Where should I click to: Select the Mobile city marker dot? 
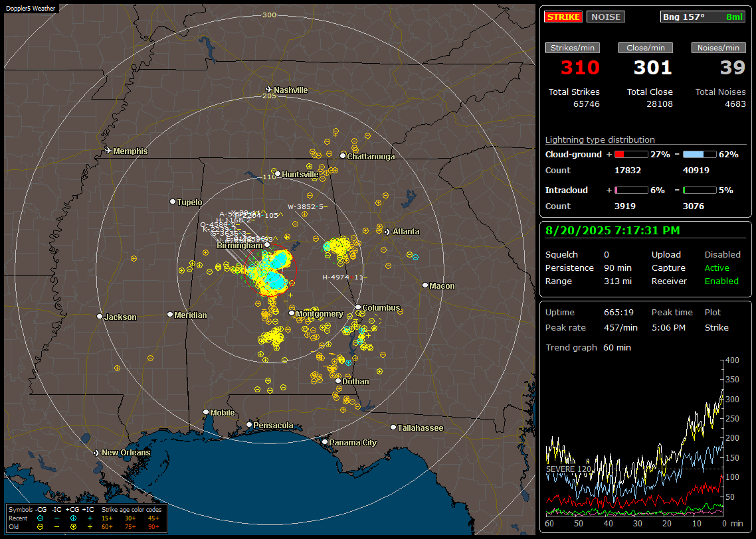click(206, 412)
